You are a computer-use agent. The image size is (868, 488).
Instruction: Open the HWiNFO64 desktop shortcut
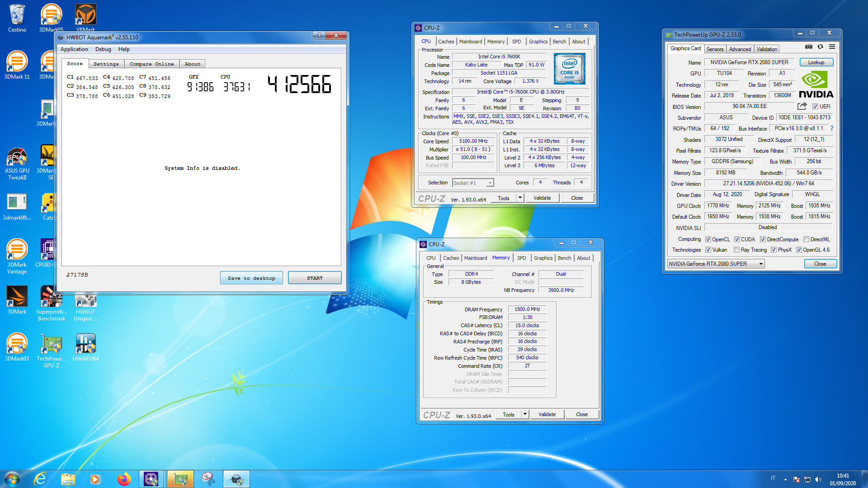pos(85,347)
